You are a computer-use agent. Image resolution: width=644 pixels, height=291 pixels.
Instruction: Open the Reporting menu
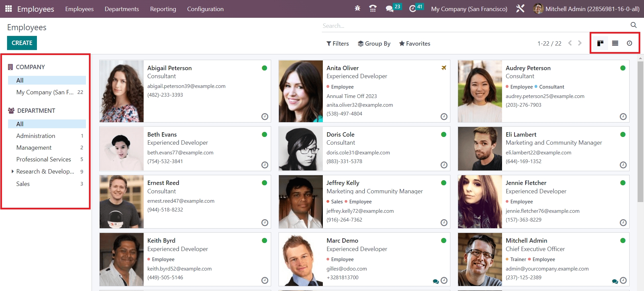tap(163, 9)
